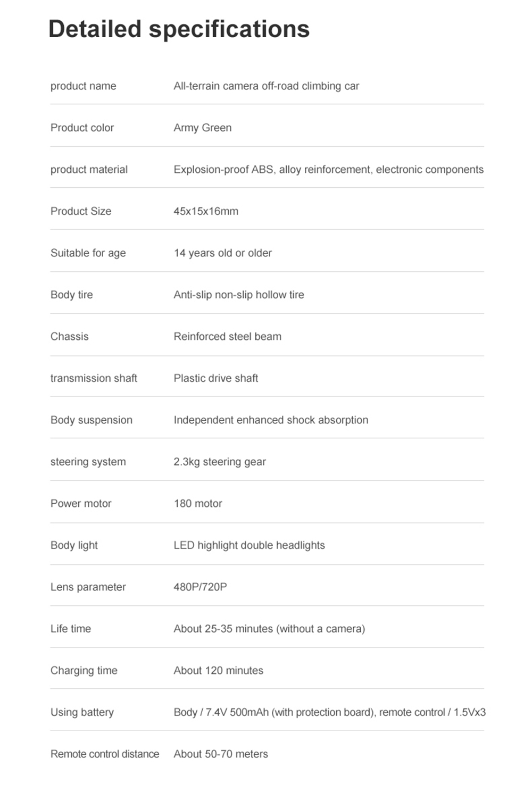Click the Detailed specifications heading

pyautogui.click(x=179, y=29)
